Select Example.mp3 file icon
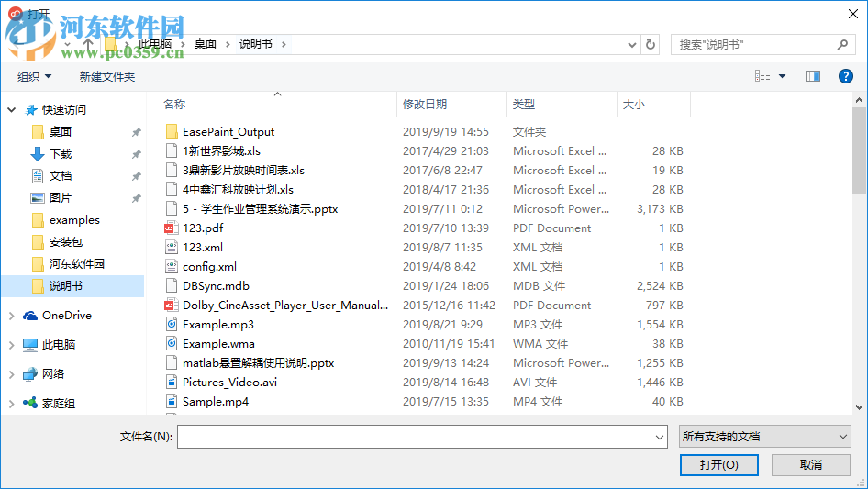Image resolution: width=868 pixels, height=489 pixels. pyautogui.click(x=172, y=325)
